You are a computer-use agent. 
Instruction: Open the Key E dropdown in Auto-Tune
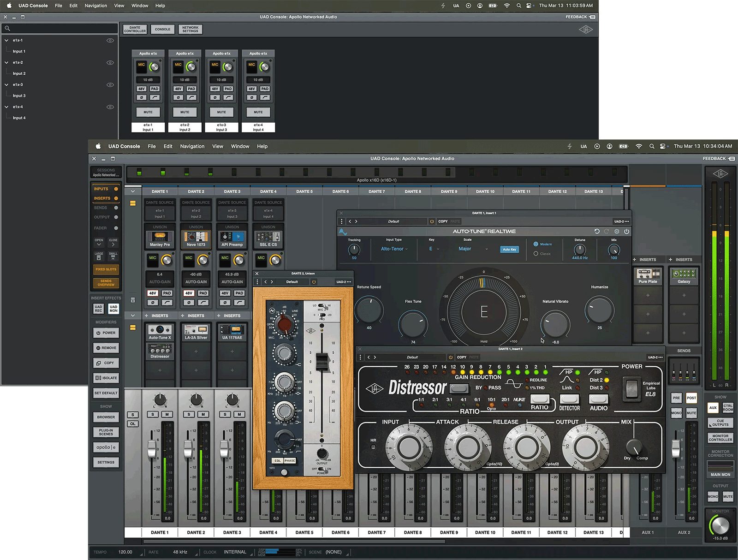(x=434, y=249)
